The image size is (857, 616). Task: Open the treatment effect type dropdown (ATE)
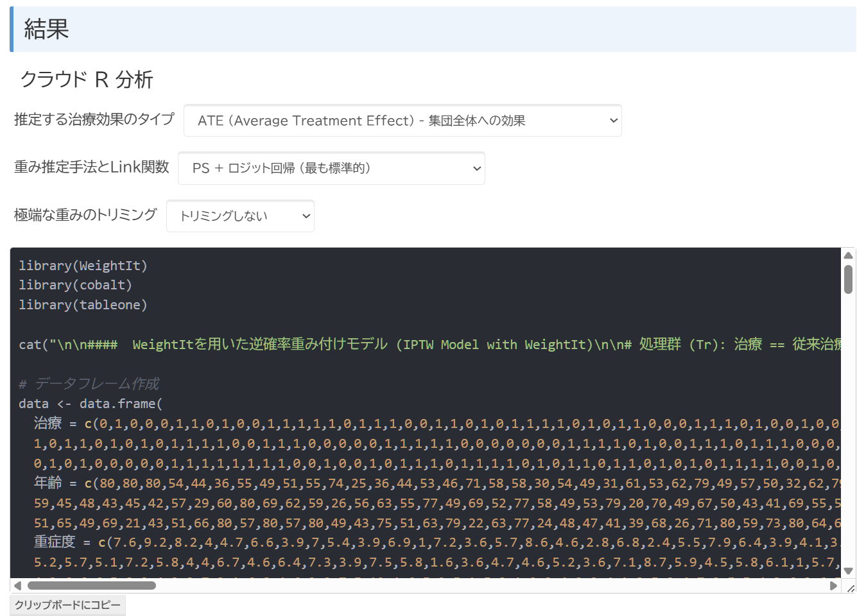402,121
